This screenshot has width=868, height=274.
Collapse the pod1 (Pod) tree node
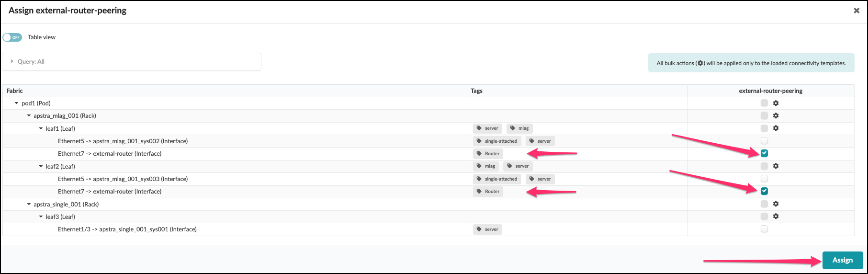16,103
